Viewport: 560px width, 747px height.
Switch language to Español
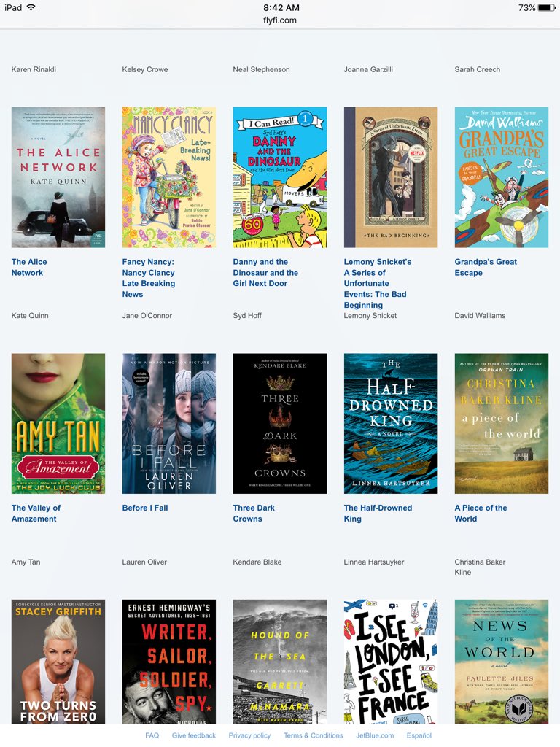(419, 735)
